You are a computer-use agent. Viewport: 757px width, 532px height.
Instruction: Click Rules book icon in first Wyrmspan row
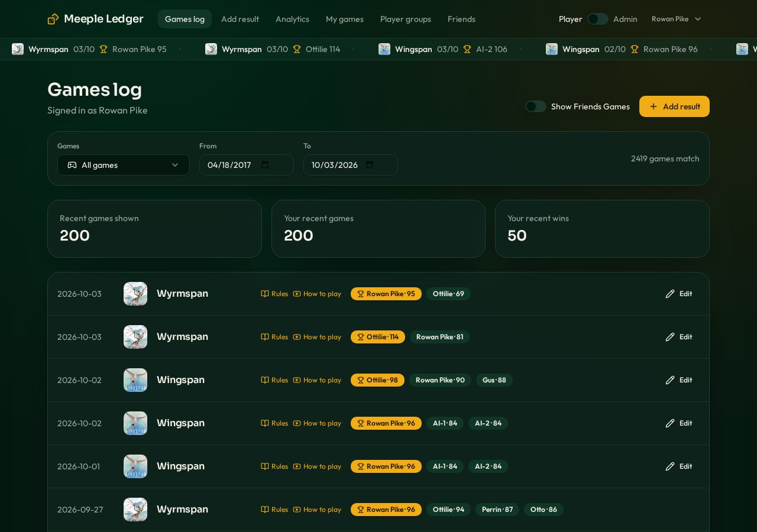tap(265, 294)
